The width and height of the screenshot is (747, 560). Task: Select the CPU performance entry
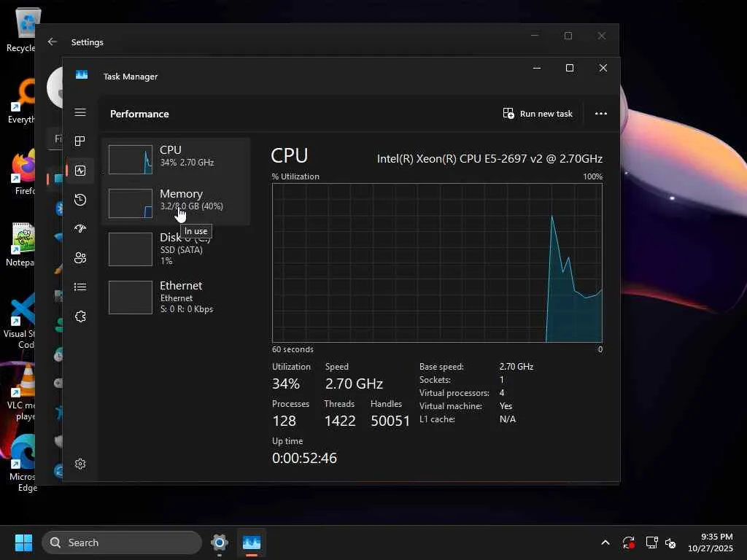[176, 160]
